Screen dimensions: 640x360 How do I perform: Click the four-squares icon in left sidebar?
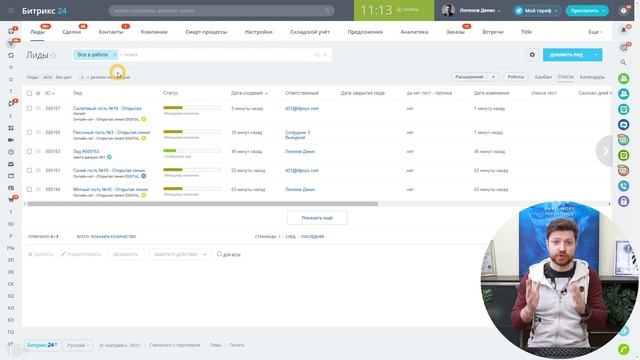[11, 128]
